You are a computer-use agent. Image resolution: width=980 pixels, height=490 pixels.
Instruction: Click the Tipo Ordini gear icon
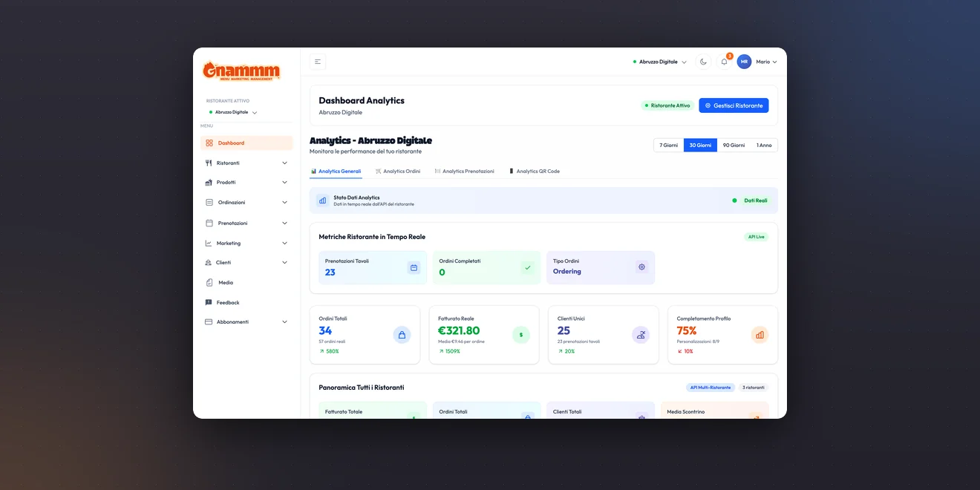641,267
